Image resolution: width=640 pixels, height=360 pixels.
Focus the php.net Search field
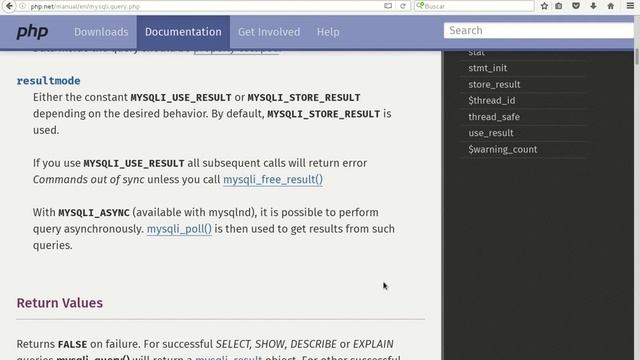click(x=539, y=31)
